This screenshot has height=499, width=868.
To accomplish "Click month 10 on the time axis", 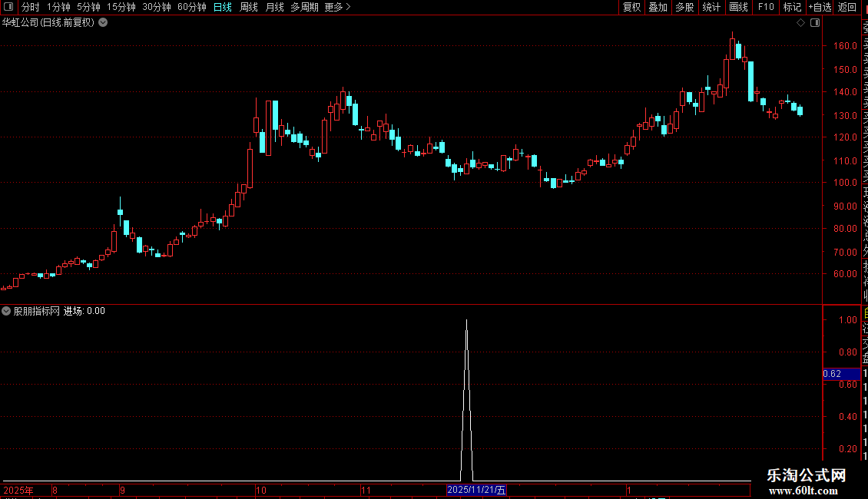I will (260, 490).
